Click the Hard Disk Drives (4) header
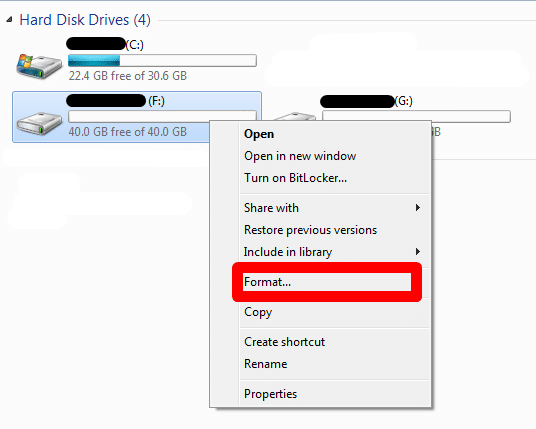 [x=85, y=20]
